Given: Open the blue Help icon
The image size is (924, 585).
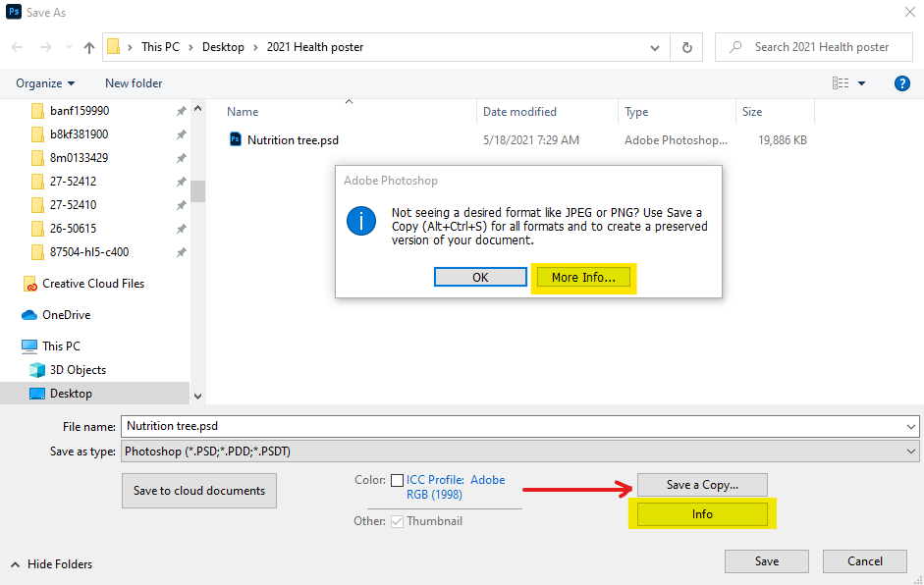Looking at the screenshot, I should pyautogui.click(x=902, y=83).
